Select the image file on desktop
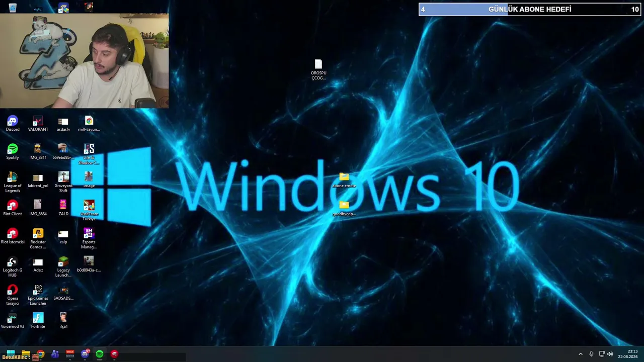This screenshot has width=644, height=362. 89,180
